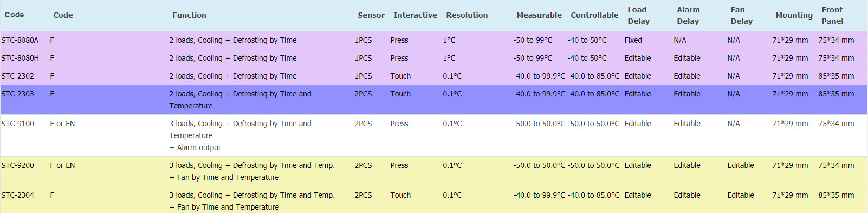Click the Controllable column header
Screen dimensions: 868x213
[594, 15]
